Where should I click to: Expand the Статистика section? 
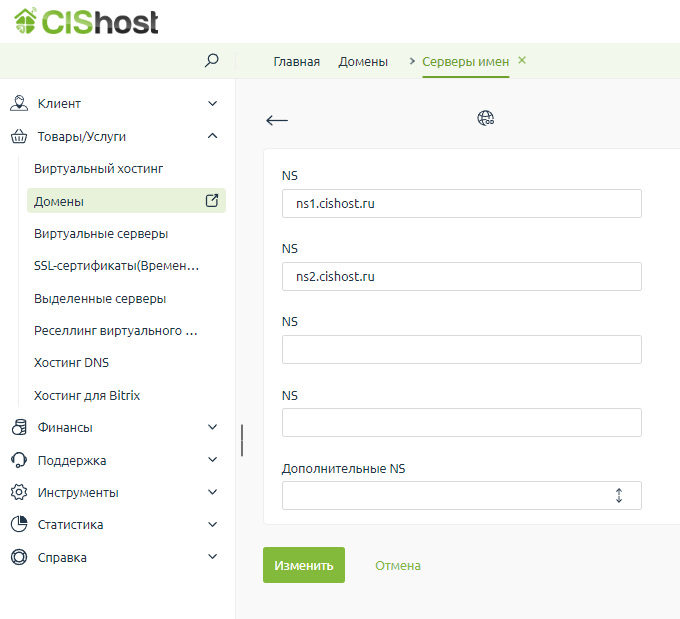click(212, 524)
